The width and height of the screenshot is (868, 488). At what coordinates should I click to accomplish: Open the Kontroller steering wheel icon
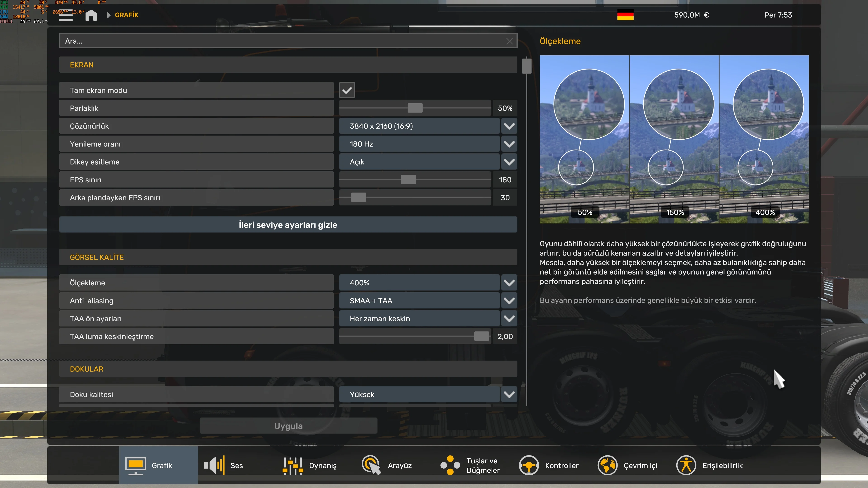click(x=529, y=465)
